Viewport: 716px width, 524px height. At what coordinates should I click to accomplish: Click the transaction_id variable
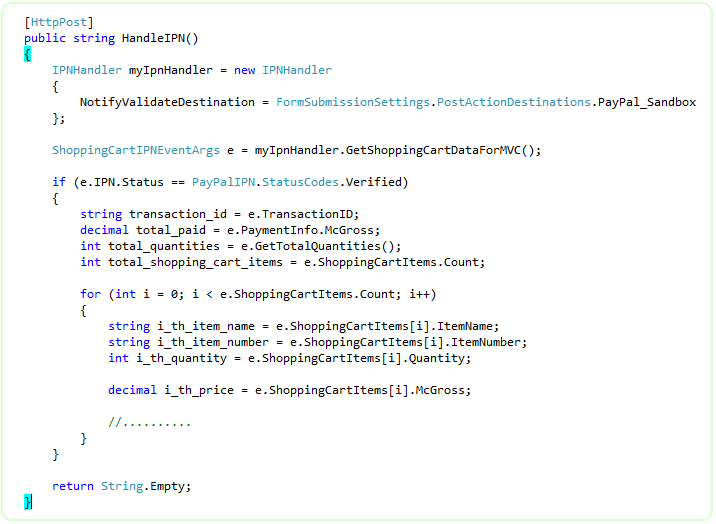pos(178,214)
